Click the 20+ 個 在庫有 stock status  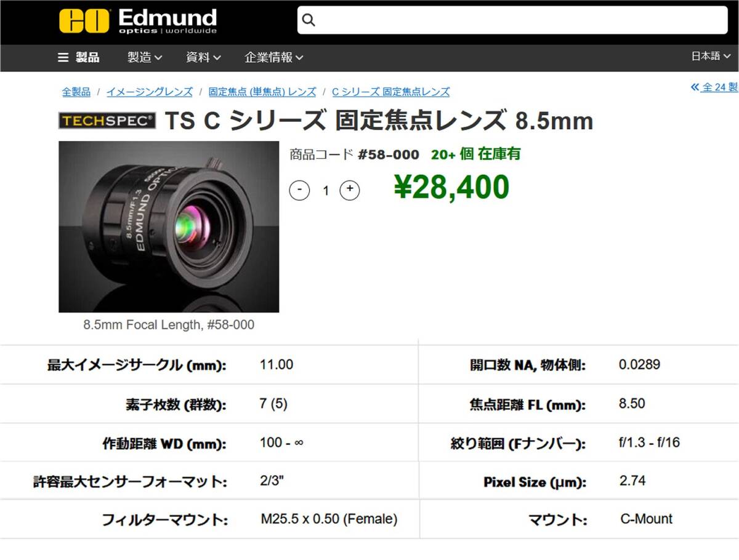(475, 154)
